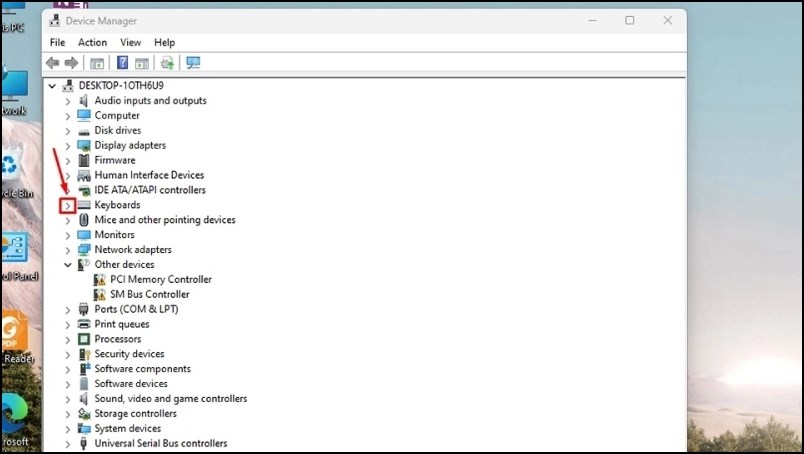This screenshot has width=804, height=454.
Task: Click the blue Help question-mark toolbar icon
Action: coord(123,63)
